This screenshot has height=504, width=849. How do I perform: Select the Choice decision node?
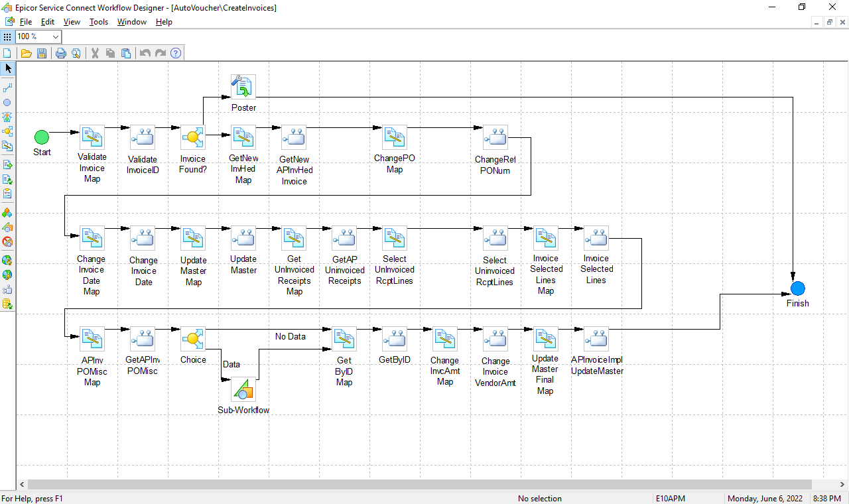coord(193,339)
